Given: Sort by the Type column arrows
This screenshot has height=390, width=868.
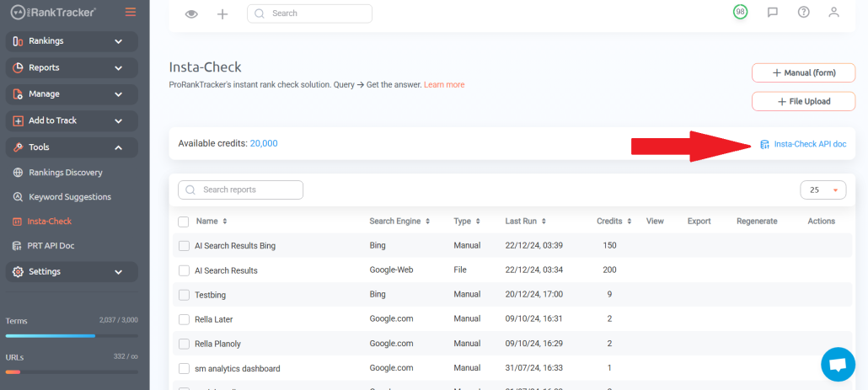Looking at the screenshot, I should click(x=477, y=222).
